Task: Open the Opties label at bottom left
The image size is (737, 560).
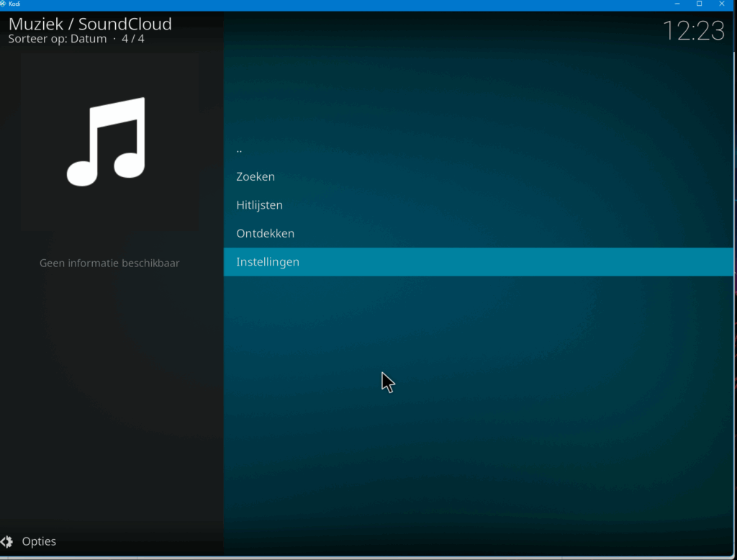Action: click(x=39, y=542)
